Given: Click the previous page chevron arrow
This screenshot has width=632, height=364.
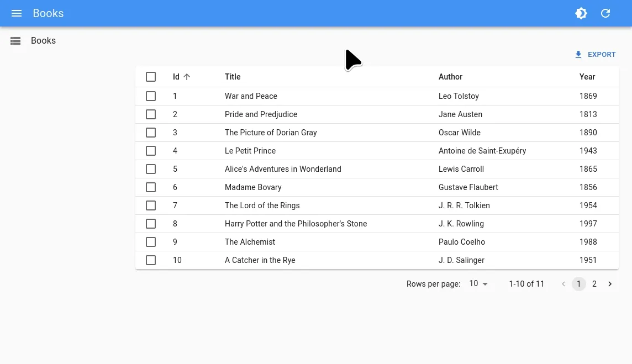Looking at the screenshot, I should 563,284.
